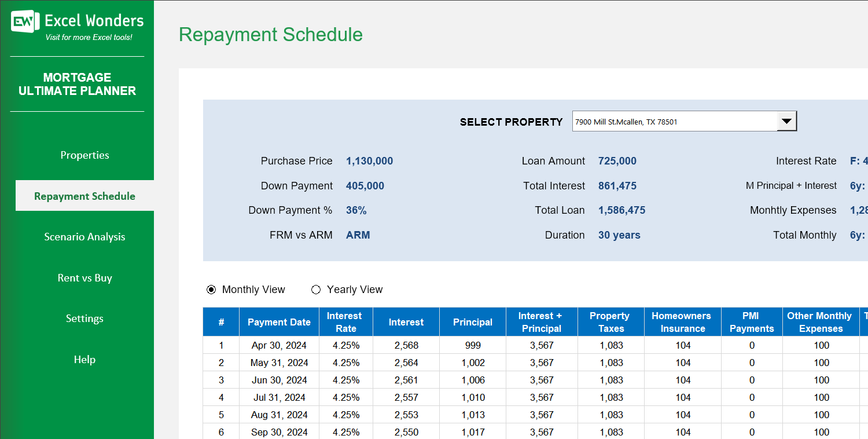Navigate to Scenario Analysis
This screenshot has height=439, width=868.
(x=84, y=236)
